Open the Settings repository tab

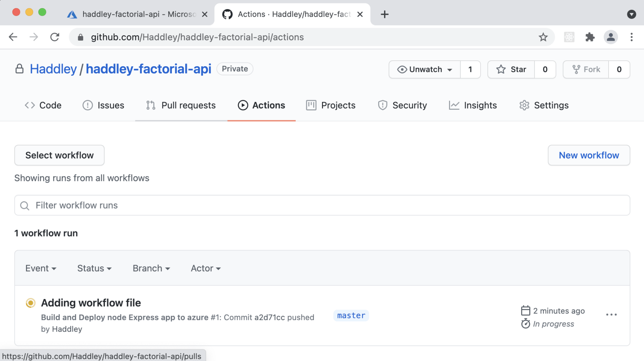[x=544, y=105]
